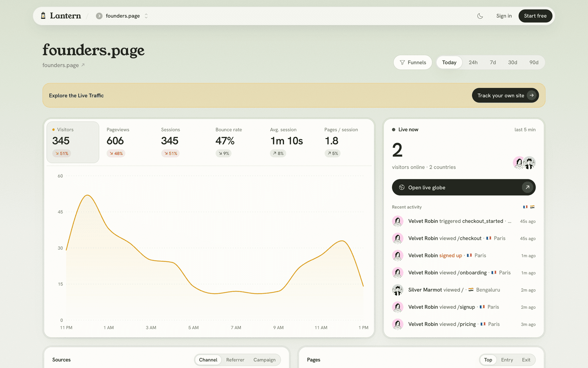Switch Pages to Entry tab
The width and height of the screenshot is (588, 368).
(x=507, y=360)
